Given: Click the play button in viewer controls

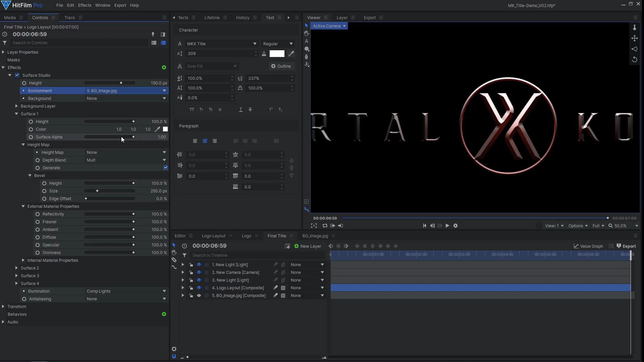Looking at the screenshot, I should [447, 226].
